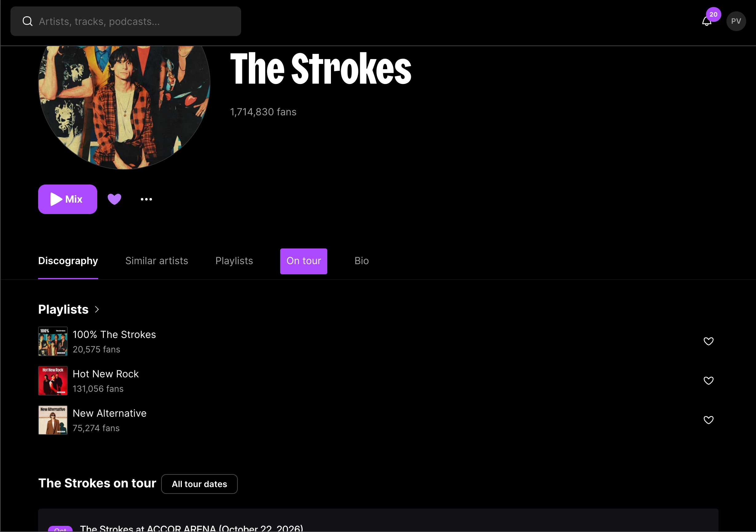Focus the Artists, tracks, podcasts search field
Screen dimensions: 756x532
[126, 22]
